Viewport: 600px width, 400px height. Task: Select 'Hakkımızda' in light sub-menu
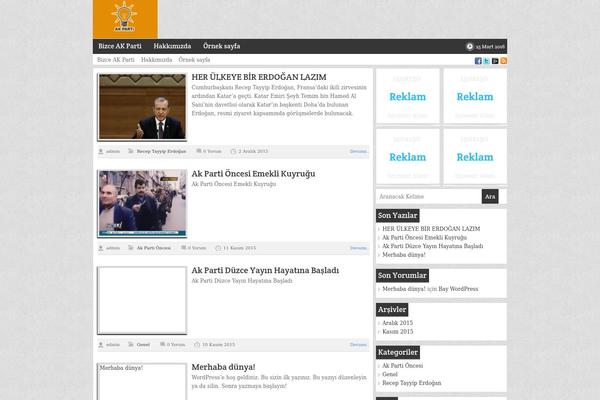[157, 60]
